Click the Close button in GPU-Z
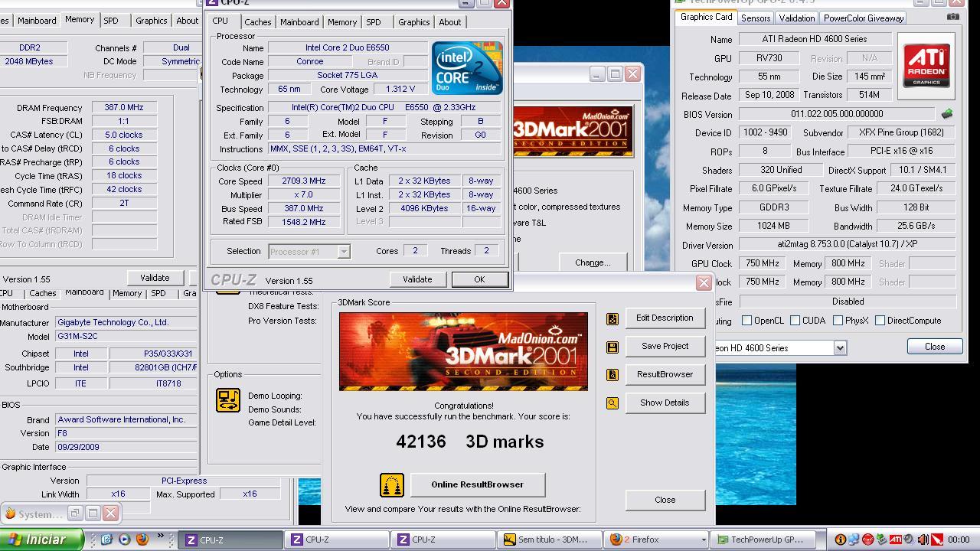 click(x=935, y=347)
